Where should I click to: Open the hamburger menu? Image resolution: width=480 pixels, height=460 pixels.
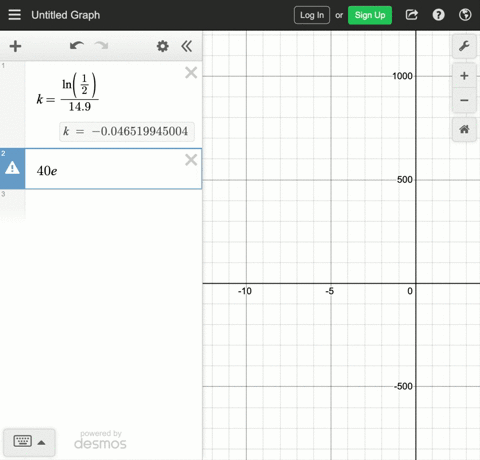(14, 15)
